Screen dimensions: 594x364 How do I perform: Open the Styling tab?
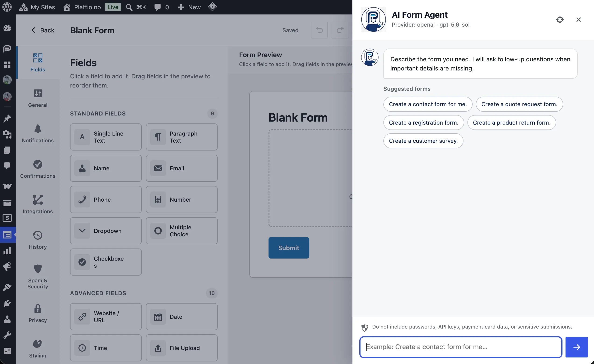tap(38, 348)
